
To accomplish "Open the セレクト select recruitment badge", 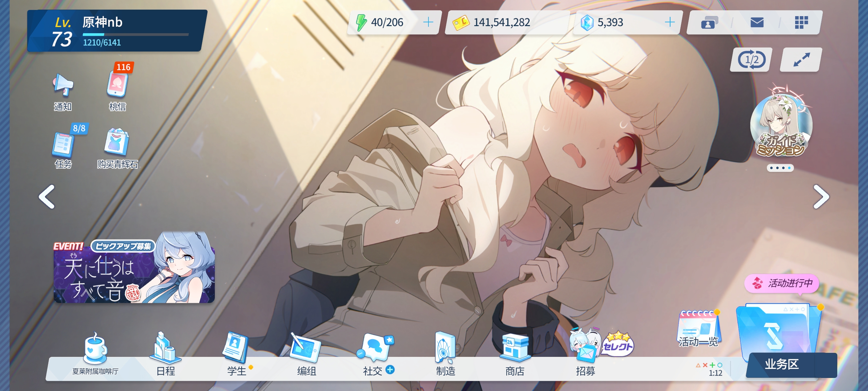I will [618, 344].
